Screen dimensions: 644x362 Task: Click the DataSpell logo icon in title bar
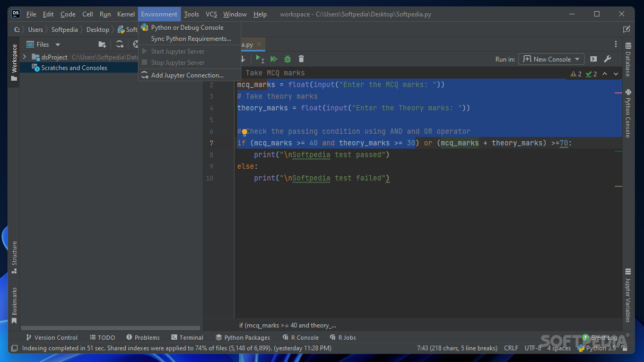pos(15,14)
